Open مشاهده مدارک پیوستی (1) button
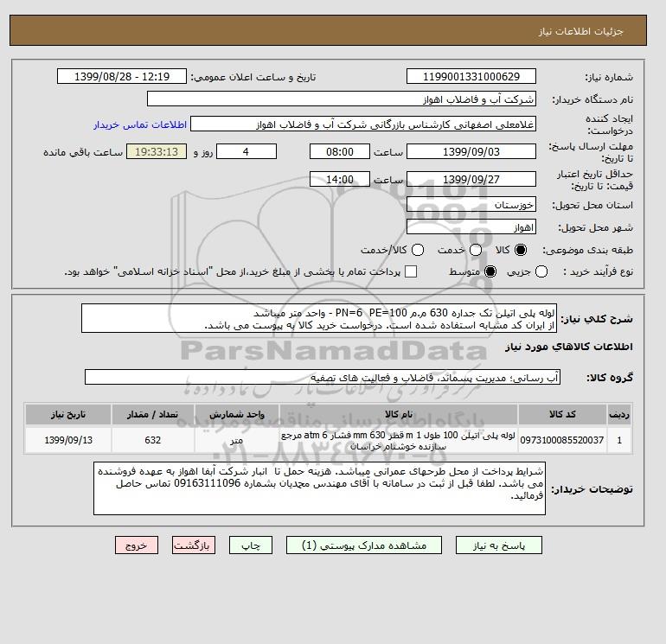 tap(364, 545)
